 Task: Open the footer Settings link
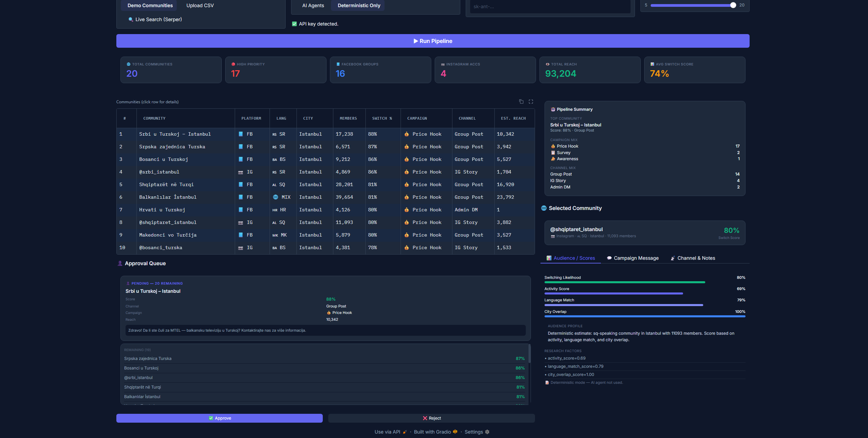pos(477,432)
